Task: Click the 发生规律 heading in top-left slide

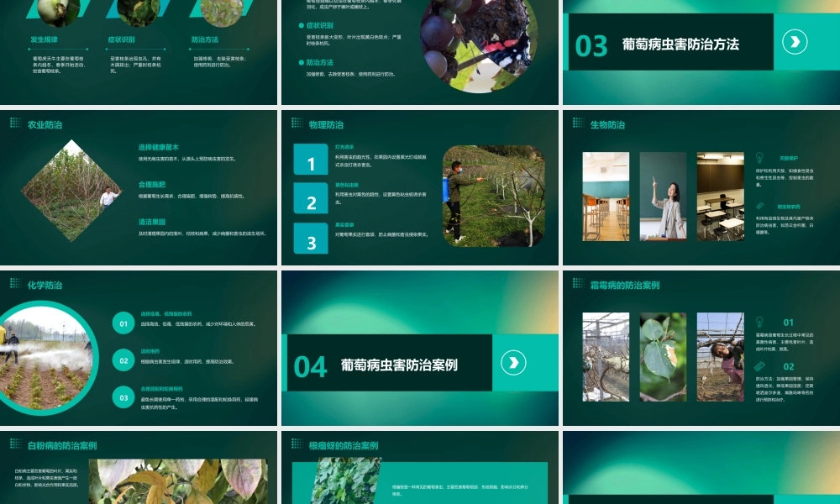Action: [44, 39]
